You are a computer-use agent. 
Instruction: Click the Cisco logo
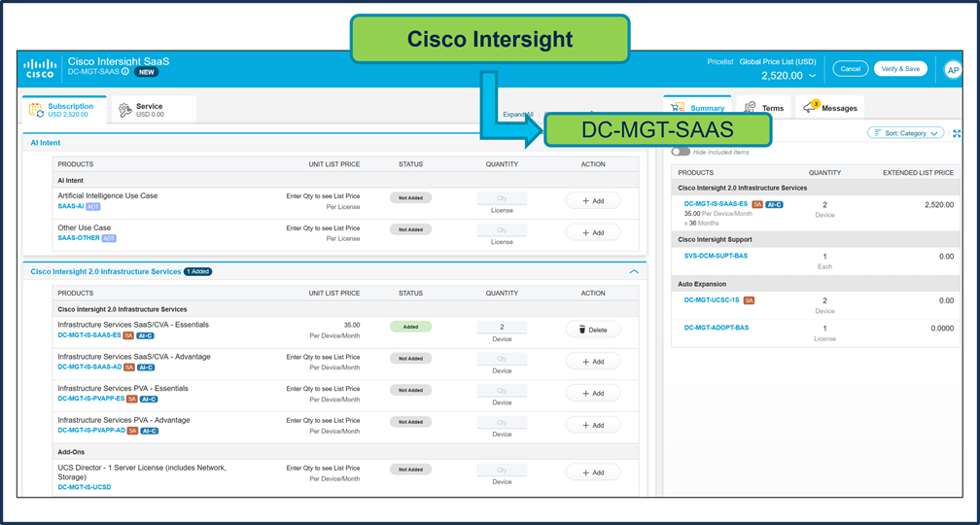click(x=40, y=69)
